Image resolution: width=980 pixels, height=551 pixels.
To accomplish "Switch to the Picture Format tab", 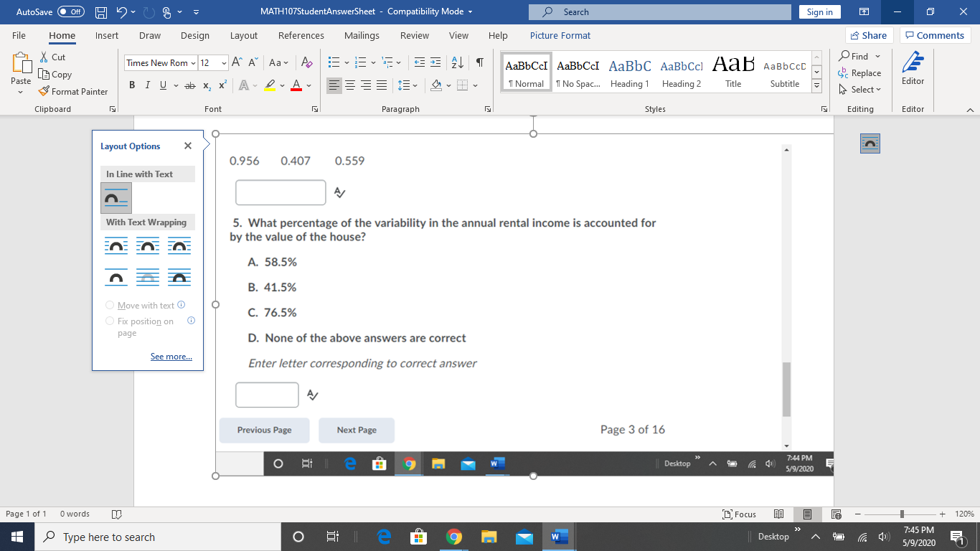I will pyautogui.click(x=560, y=35).
